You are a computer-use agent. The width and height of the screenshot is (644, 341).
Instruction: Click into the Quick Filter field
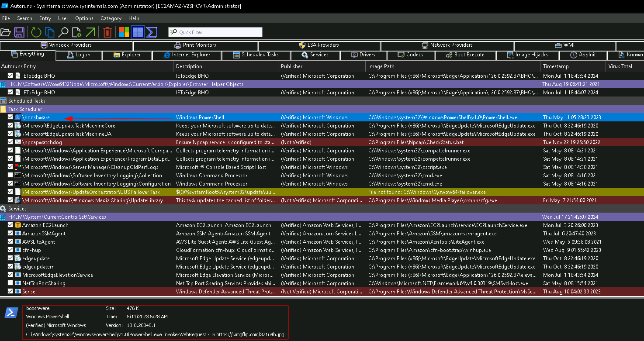[215, 32]
